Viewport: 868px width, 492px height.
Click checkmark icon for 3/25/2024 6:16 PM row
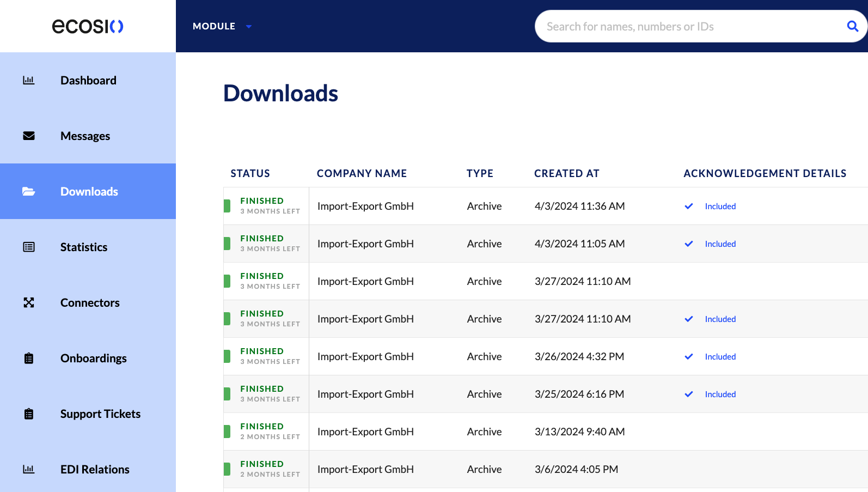(689, 394)
